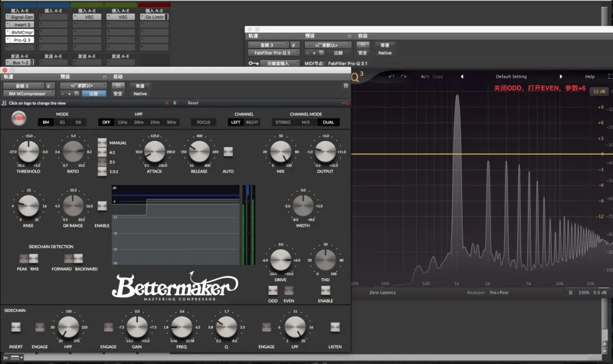Click the Pro-Q 3 undo arrow
613x364 pixels.
(391, 77)
